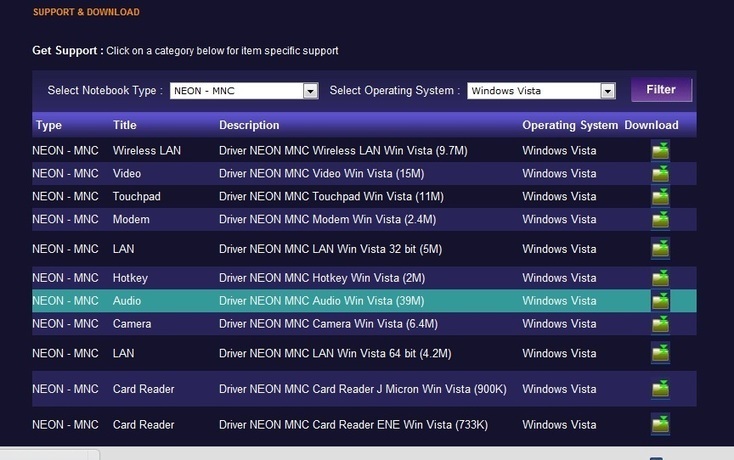Download the Video driver
Image resolution: width=734 pixels, height=460 pixels.
[x=660, y=174]
